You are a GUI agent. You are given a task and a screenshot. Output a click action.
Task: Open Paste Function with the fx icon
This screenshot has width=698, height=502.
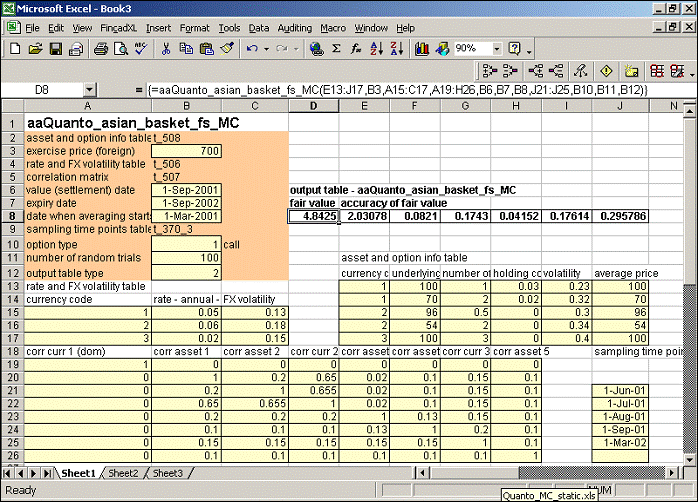(356, 49)
